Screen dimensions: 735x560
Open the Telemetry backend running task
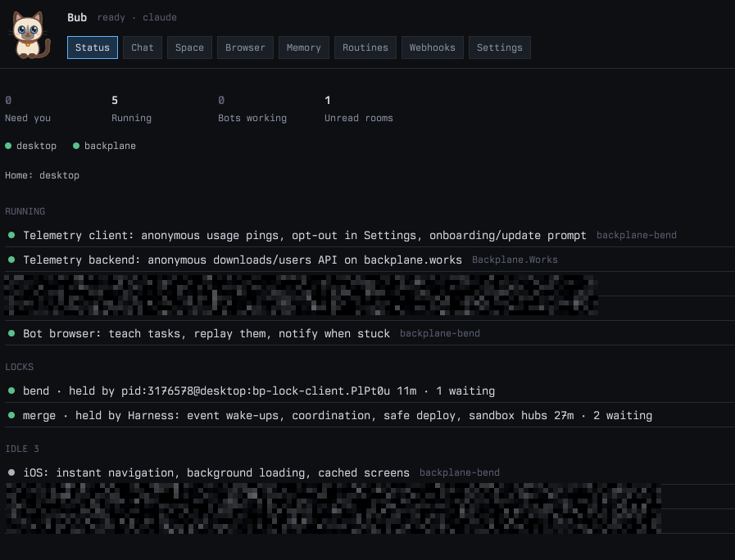click(x=370, y=260)
